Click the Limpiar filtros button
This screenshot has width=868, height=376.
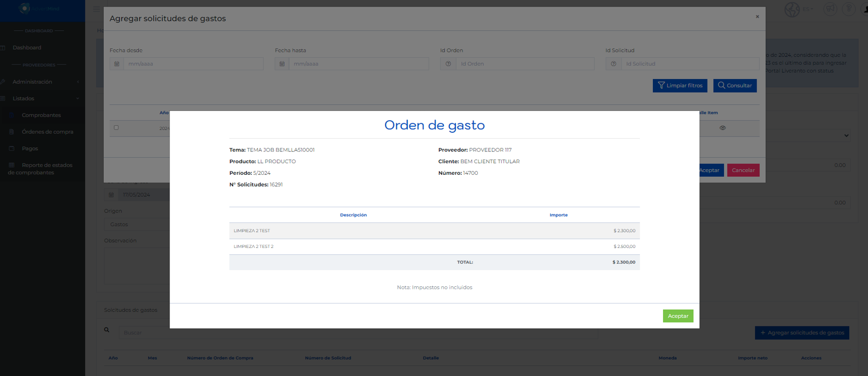680,86
